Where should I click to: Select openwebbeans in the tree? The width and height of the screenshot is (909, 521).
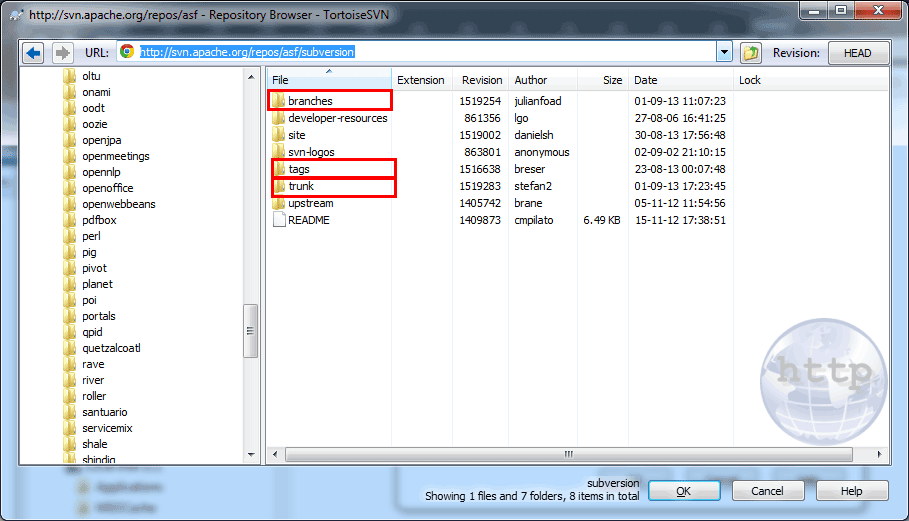[118, 204]
